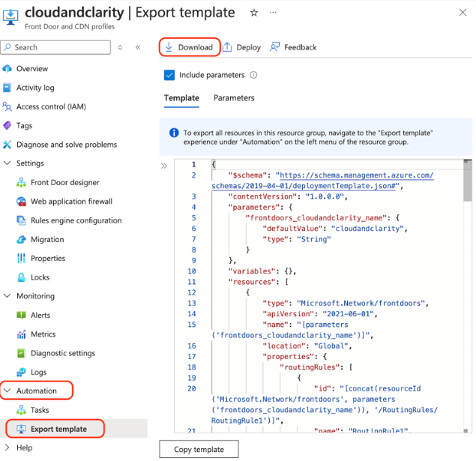Open Front Door designer from sidebar

click(x=64, y=182)
